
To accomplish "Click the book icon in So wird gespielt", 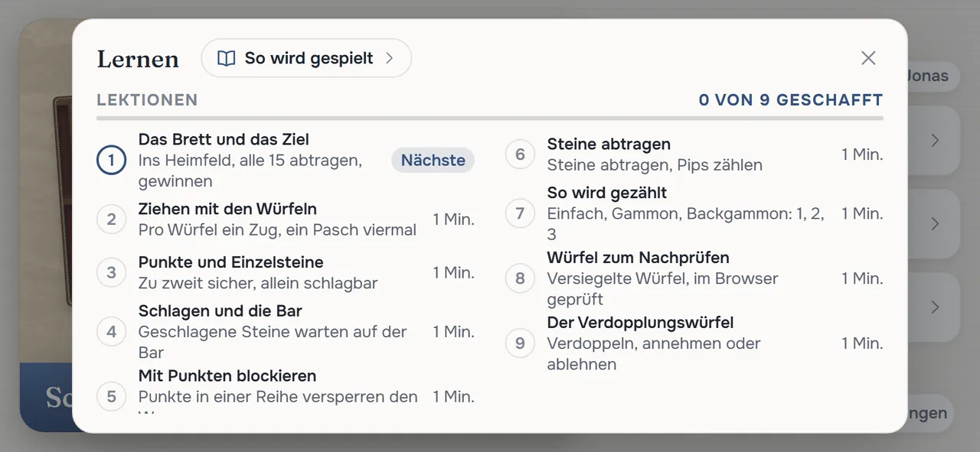I will (226, 58).
